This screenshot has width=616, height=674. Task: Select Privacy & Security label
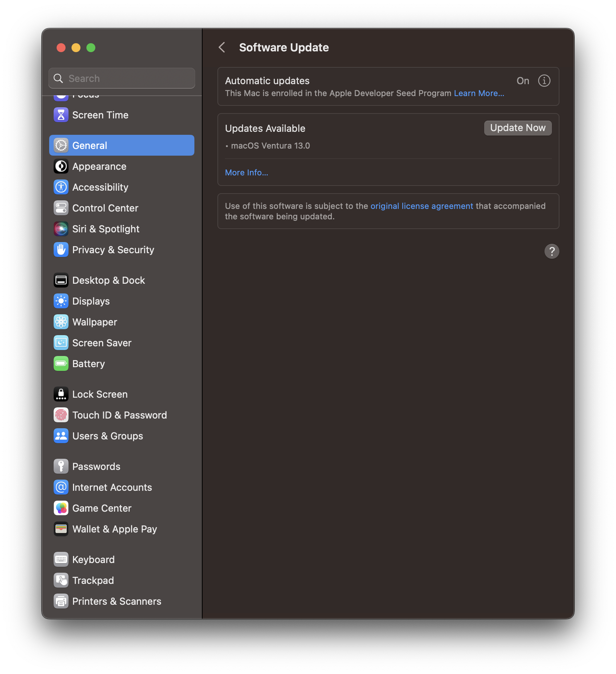[113, 250]
